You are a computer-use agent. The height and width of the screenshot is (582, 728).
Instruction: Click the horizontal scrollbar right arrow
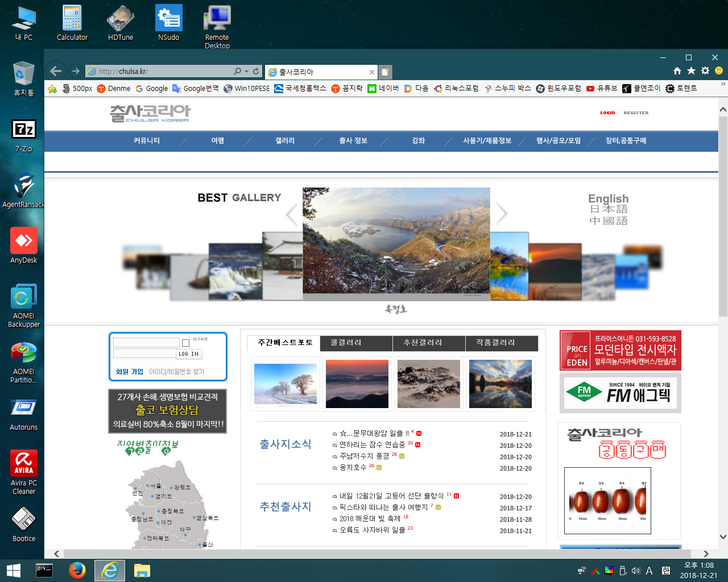706,554
